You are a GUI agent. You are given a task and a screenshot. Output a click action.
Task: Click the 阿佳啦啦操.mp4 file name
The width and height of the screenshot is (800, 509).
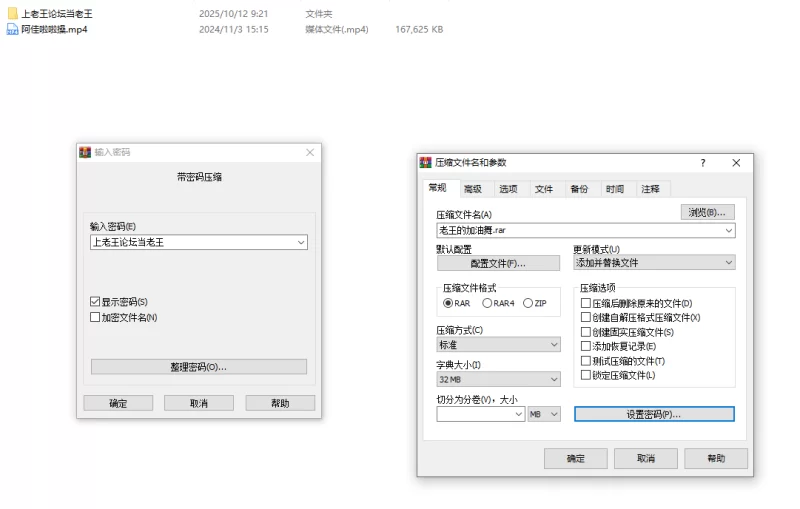(55, 30)
